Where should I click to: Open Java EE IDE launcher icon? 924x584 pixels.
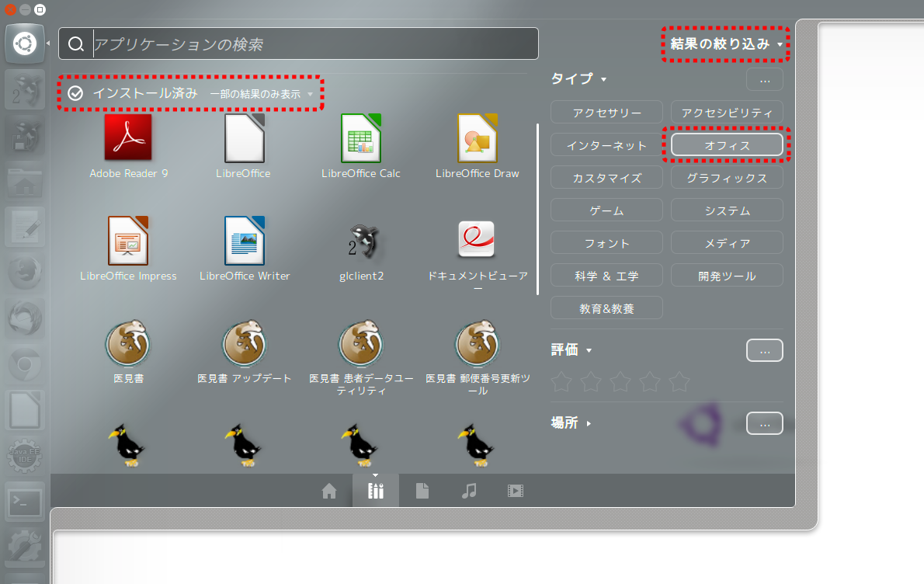(x=25, y=457)
